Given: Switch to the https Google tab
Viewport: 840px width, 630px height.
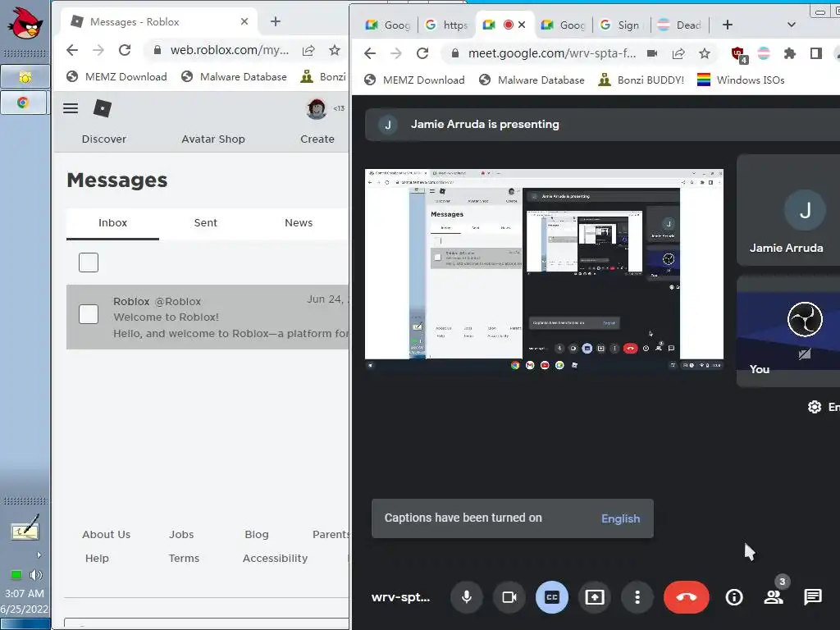Looking at the screenshot, I should (x=446, y=25).
